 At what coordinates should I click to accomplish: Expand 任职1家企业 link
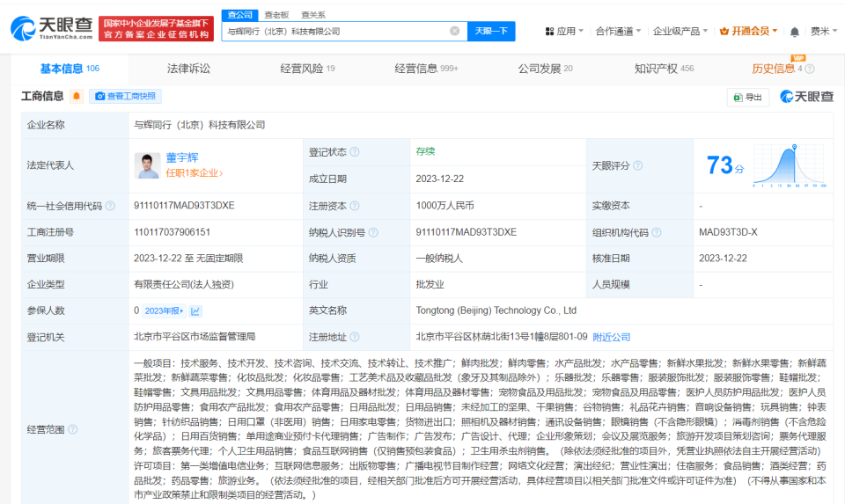pyautogui.click(x=194, y=173)
